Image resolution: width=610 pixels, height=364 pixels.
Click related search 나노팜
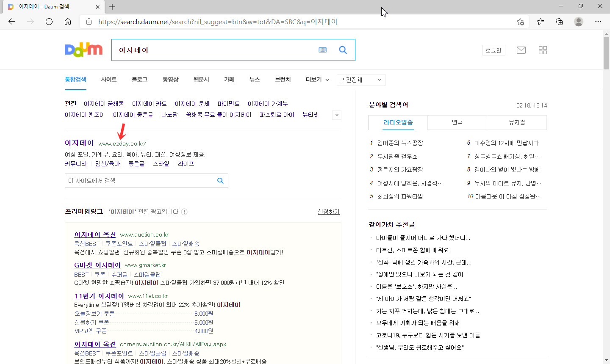(169, 115)
